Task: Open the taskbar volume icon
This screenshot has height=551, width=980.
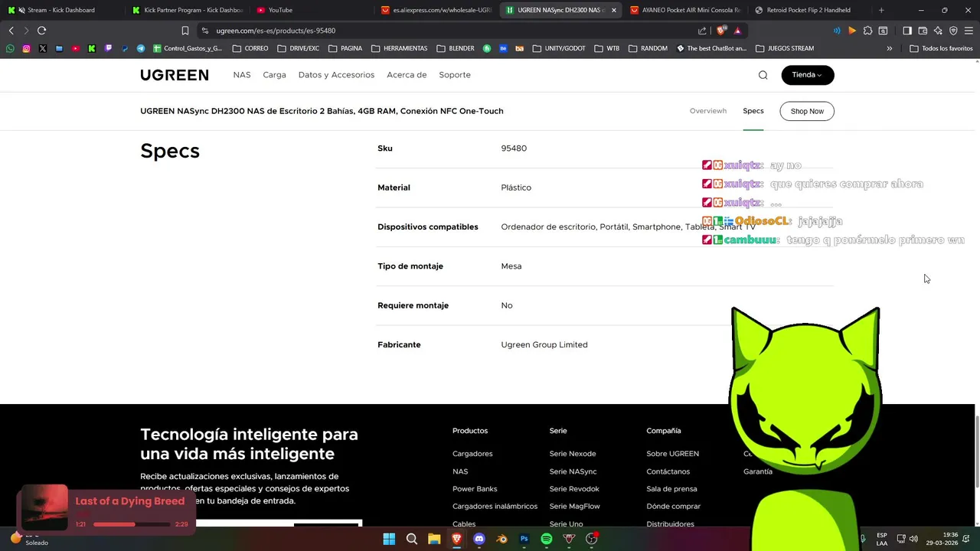Action: (913, 539)
